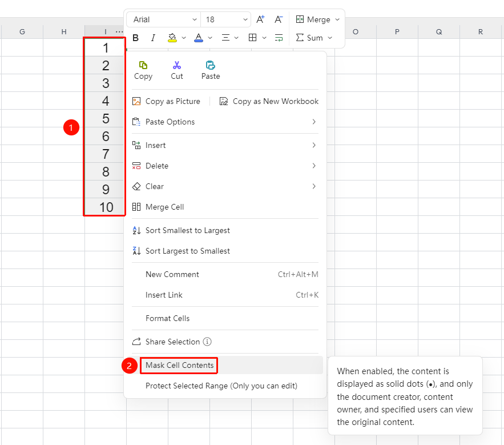504x445 pixels.
Task: Expand the Sum function arrow
Action: point(330,38)
